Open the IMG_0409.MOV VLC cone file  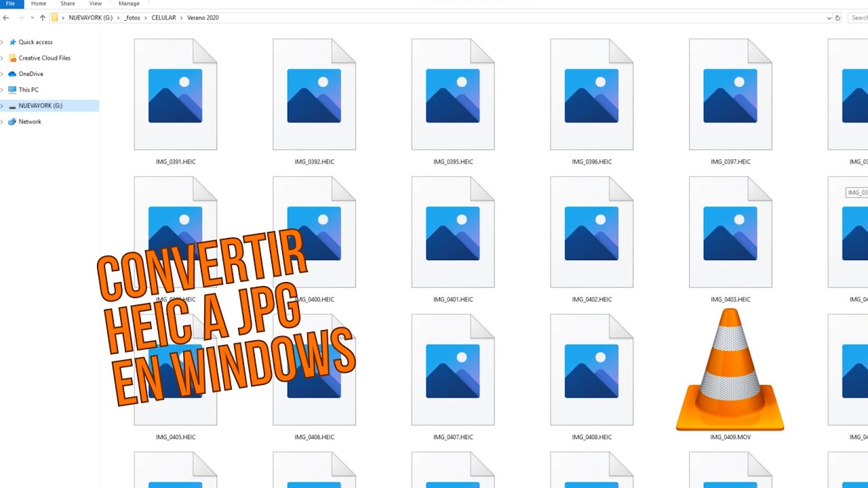click(x=730, y=371)
